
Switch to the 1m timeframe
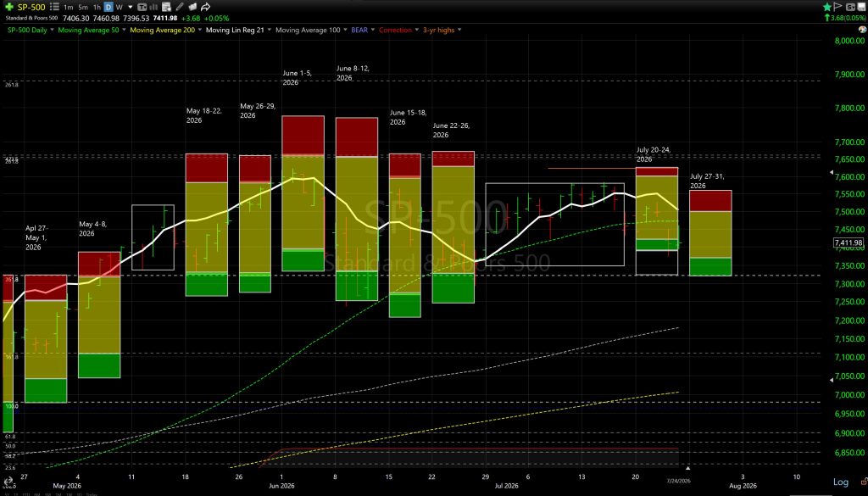[x=68, y=7]
